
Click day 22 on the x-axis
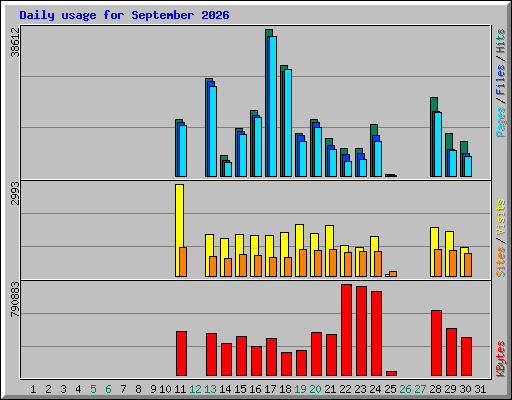coord(345,389)
